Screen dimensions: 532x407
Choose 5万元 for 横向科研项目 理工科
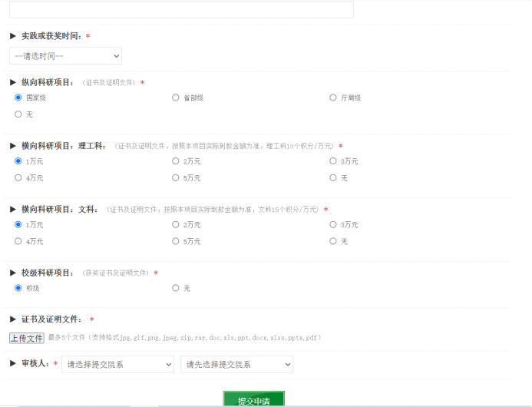(x=175, y=178)
